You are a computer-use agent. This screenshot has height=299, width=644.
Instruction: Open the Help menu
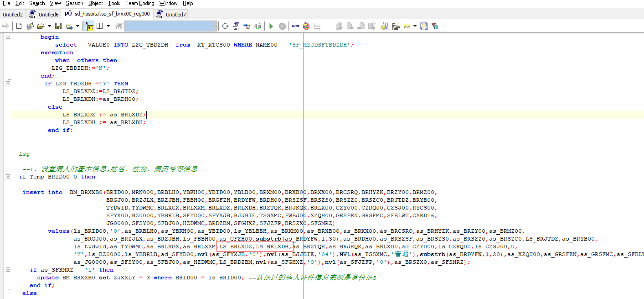pos(188,3)
